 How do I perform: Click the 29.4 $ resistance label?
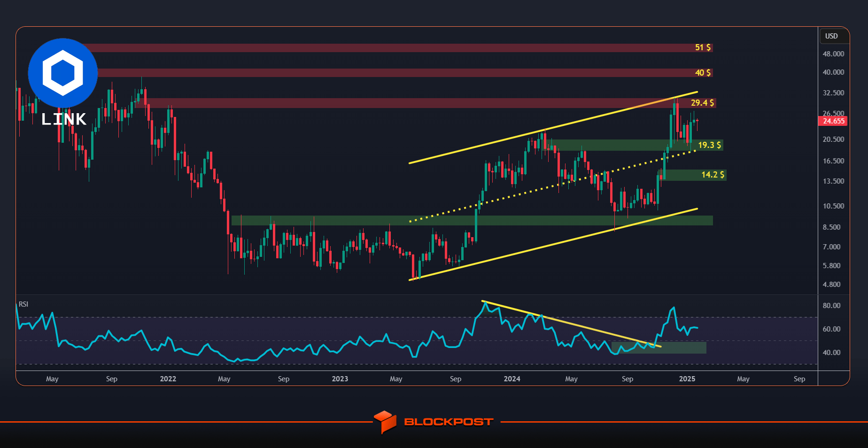[702, 103]
